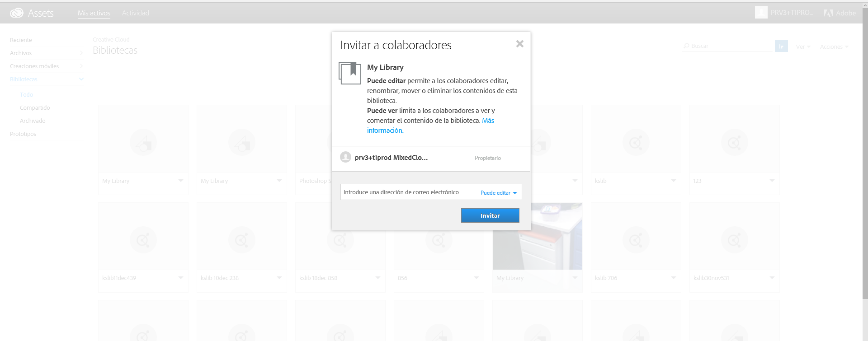Open the Más información link
Image resolution: width=868 pixels, height=341 pixels.
pyautogui.click(x=430, y=126)
